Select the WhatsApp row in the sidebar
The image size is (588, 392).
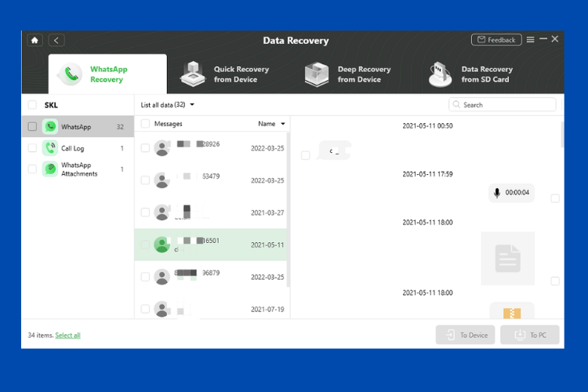click(x=78, y=126)
